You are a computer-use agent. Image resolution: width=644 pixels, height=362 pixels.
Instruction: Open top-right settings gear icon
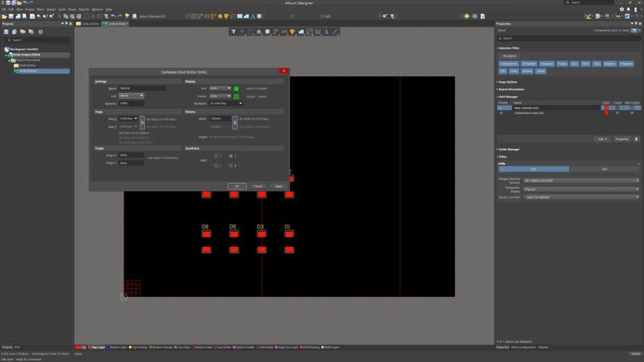click(621, 9)
